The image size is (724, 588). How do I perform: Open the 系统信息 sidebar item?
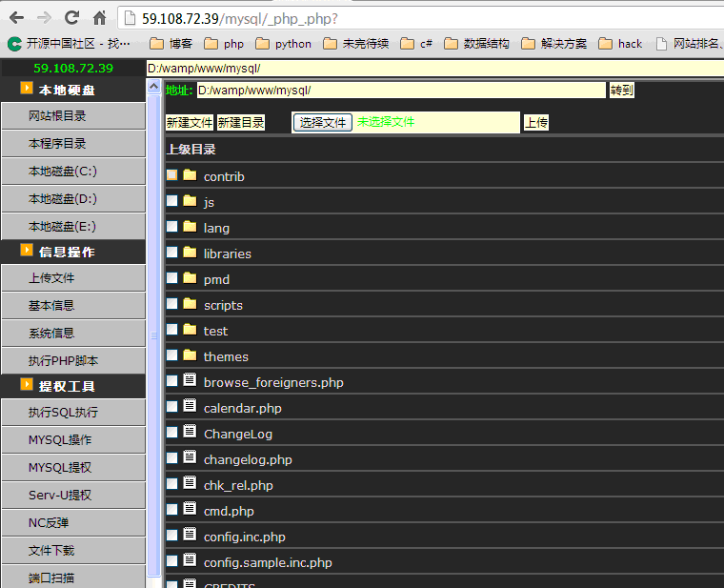(x=73, y=333)
